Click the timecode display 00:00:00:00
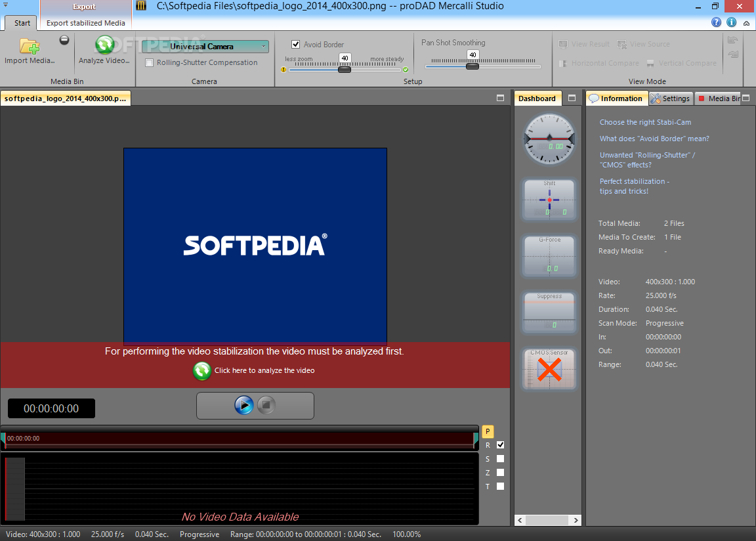The image size is (756, 541). tap(51, 408)
